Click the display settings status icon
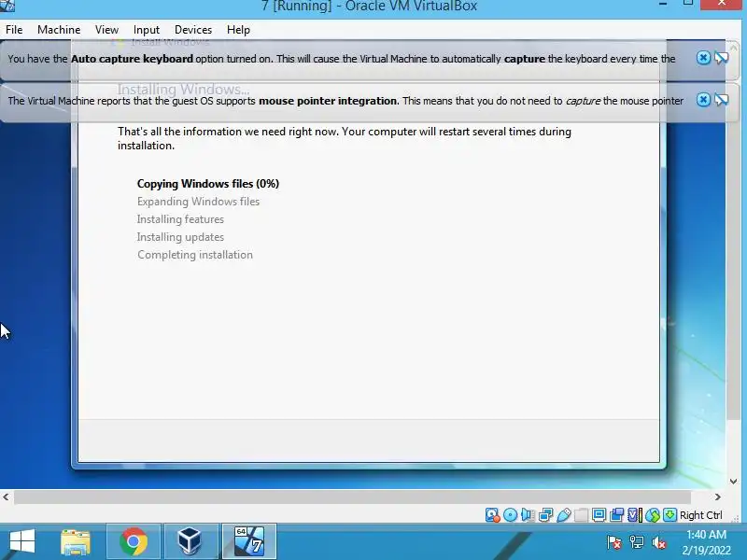 point(599,515)
